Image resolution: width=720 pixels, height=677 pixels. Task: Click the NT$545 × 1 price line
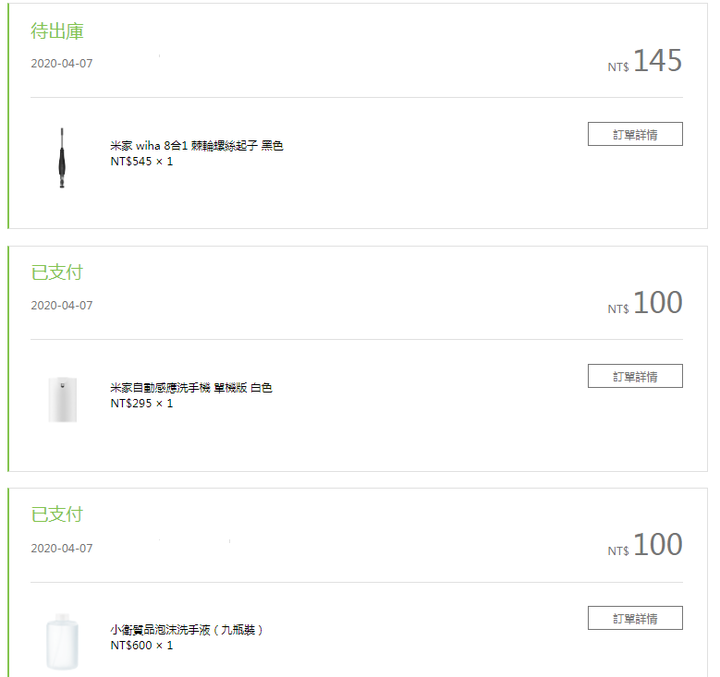142,161
